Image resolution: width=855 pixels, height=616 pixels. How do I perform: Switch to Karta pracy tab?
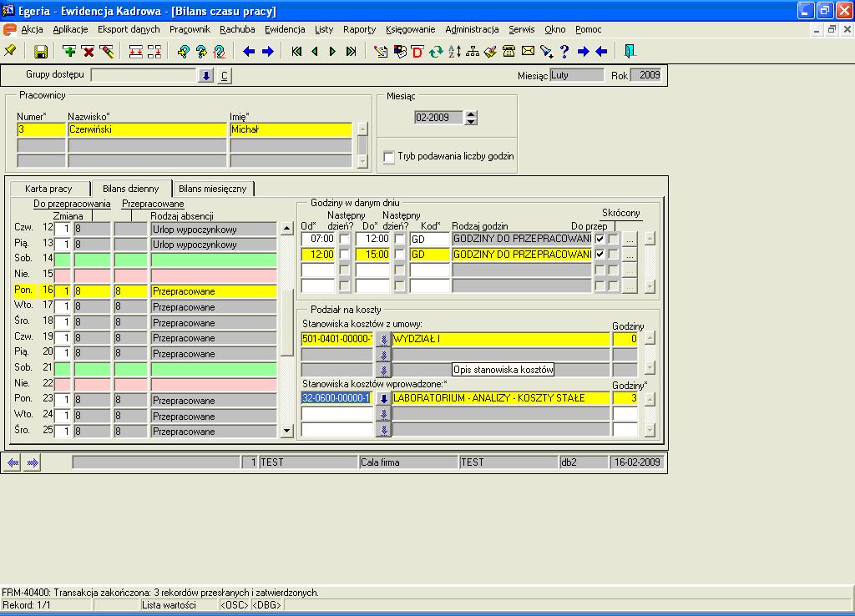pyautogui.click(x=49, y=189)
